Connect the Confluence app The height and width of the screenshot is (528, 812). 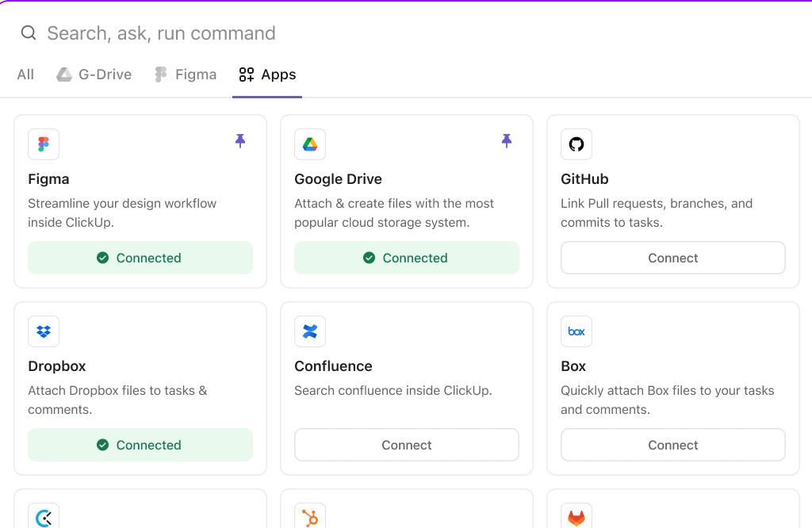(407, 445)
